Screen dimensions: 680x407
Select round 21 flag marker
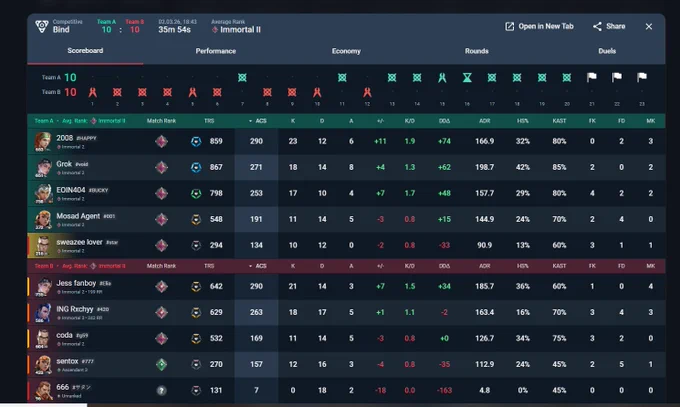click(x=592, y=77)
